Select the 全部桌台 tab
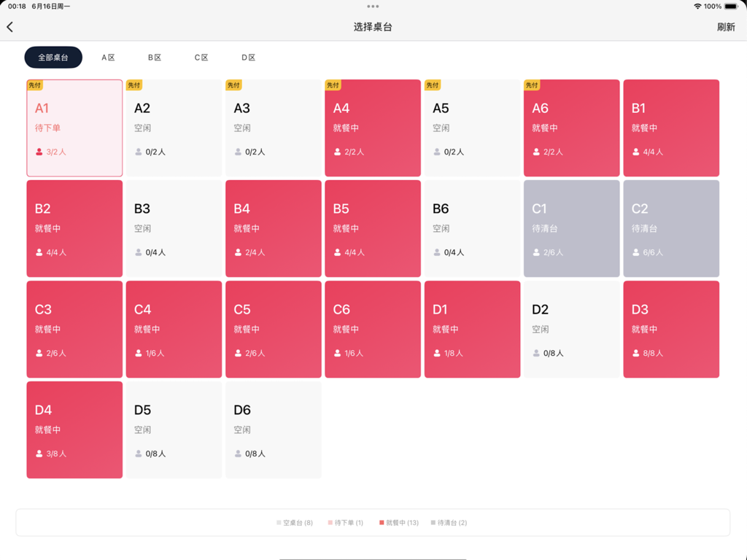The width and height of the screenshot is (747, 560). click(53, 57)
